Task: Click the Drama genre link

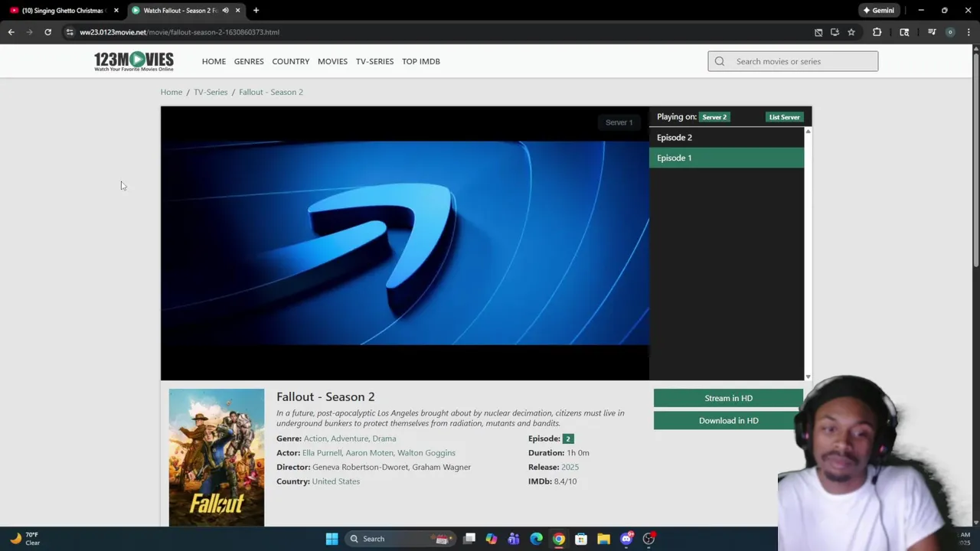Action: click(x=384, y=439)
